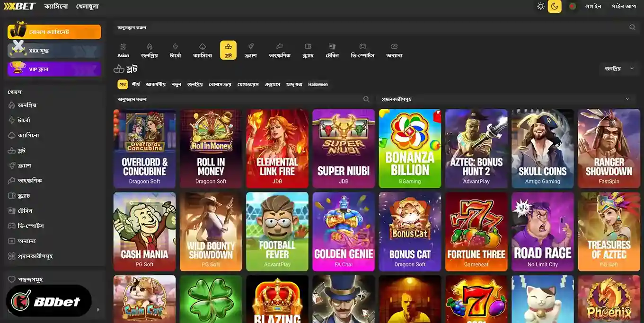Select the মাছ ধরা filter tab

[294, 84]
